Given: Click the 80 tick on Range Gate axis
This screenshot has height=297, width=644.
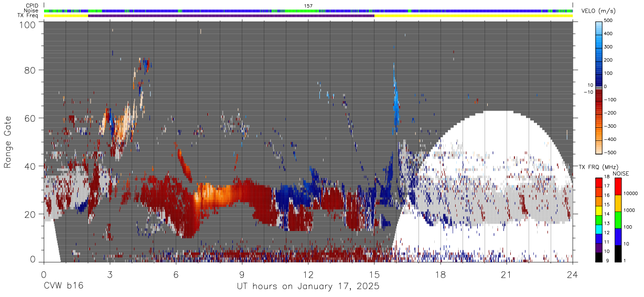Looking at the screenshot, I should point(30,70).
